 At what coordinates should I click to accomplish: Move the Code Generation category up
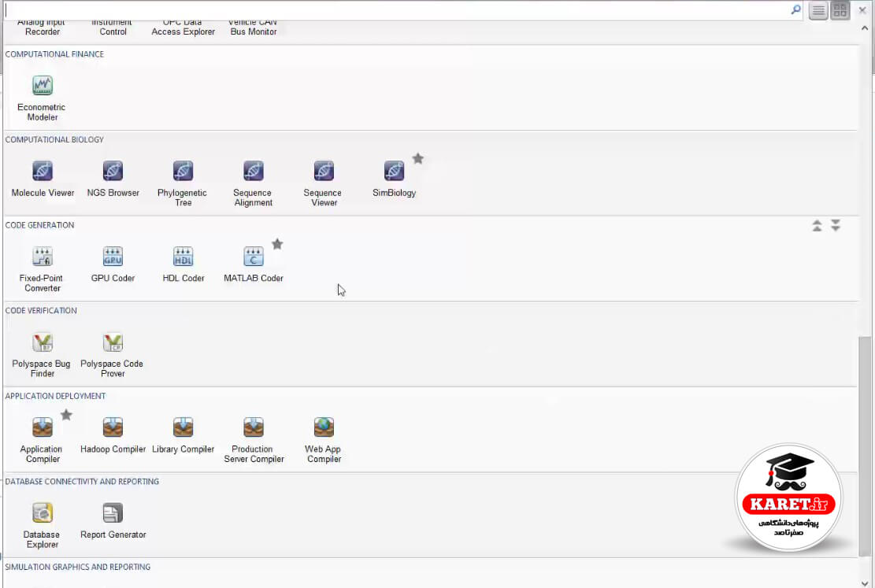pyautogui.click(x=817, y=225)
